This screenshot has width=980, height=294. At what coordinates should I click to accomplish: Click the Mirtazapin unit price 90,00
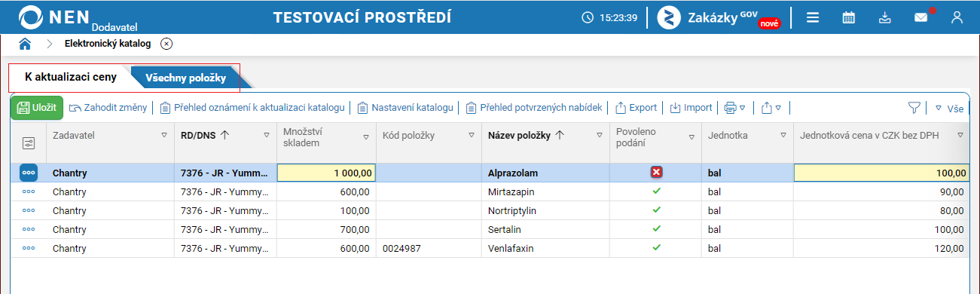[951, 191]
